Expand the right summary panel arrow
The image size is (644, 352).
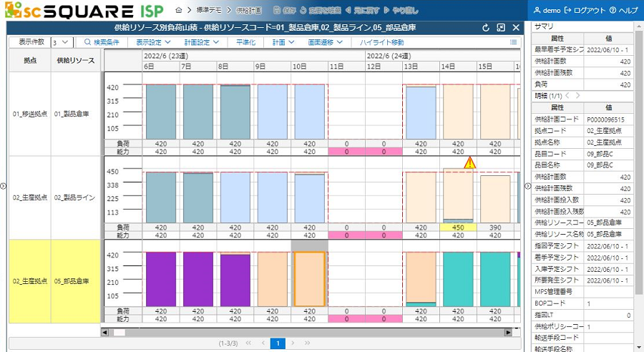[528, 186]
